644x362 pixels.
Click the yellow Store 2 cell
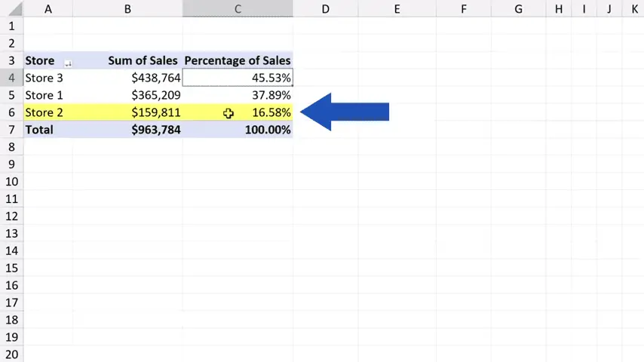click(x=44, y=112)
